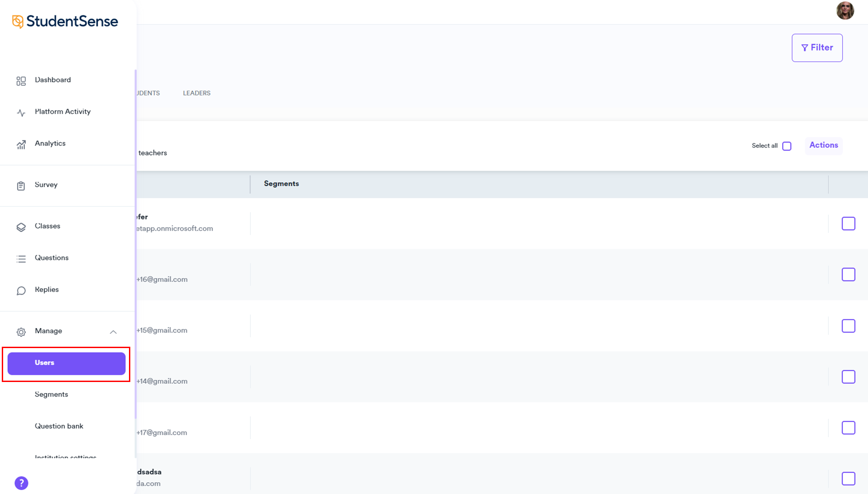Tick the Select all checkbox
Image resolution: width=868 pixels, height=494 pixels.
(787, 146)
